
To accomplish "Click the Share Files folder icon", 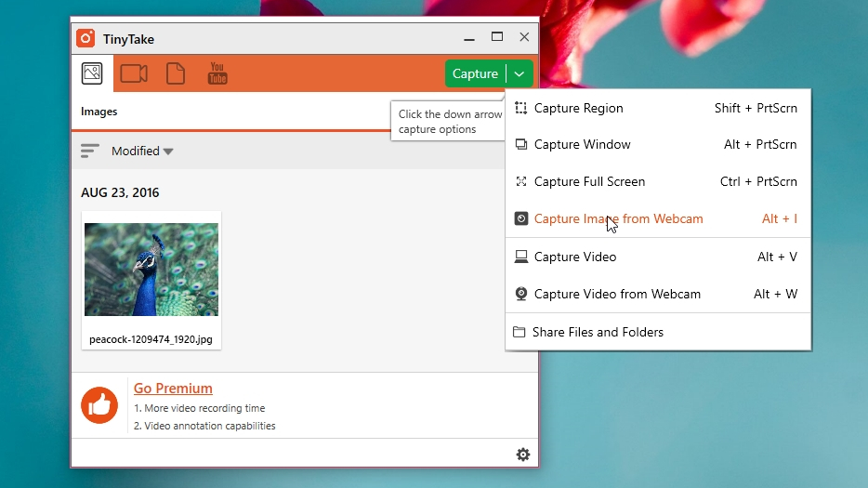I will 519,332.
